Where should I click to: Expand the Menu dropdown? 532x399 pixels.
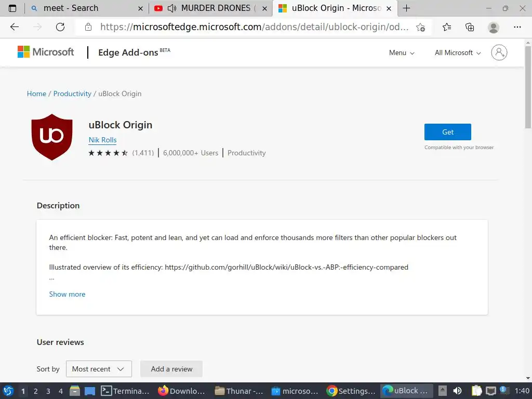click(402, 52)
